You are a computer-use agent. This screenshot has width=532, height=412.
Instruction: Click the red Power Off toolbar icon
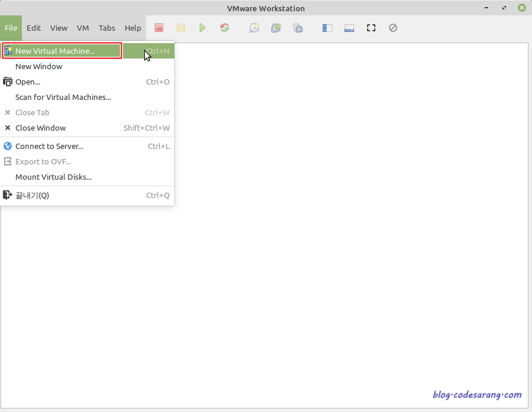coord(159,28)
